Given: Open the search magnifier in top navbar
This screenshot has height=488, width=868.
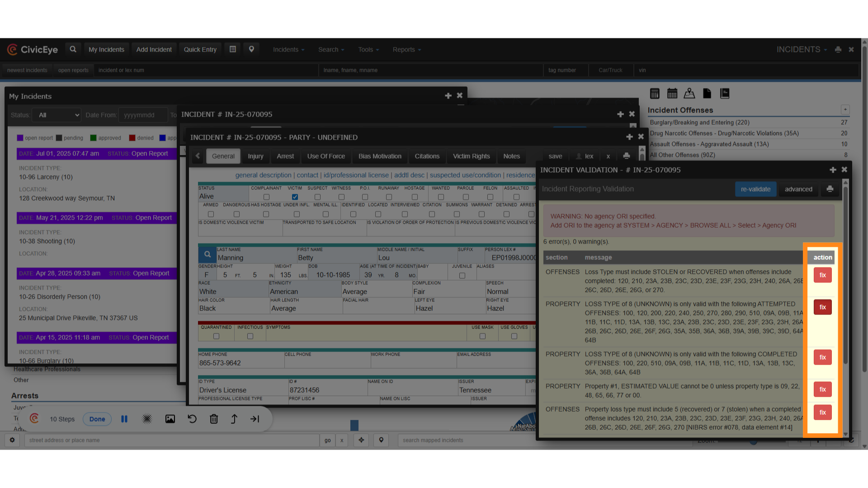Looking at the screenshot, I should click(73, 49).
